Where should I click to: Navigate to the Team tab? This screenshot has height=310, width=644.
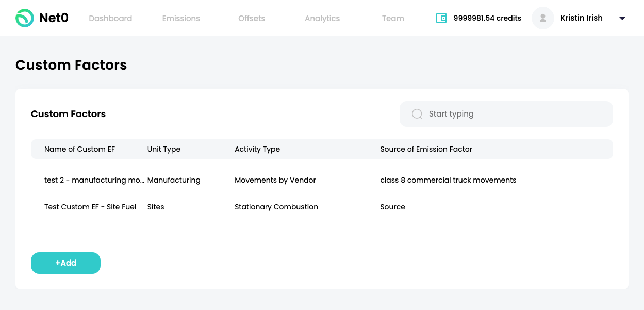[393, 18]
